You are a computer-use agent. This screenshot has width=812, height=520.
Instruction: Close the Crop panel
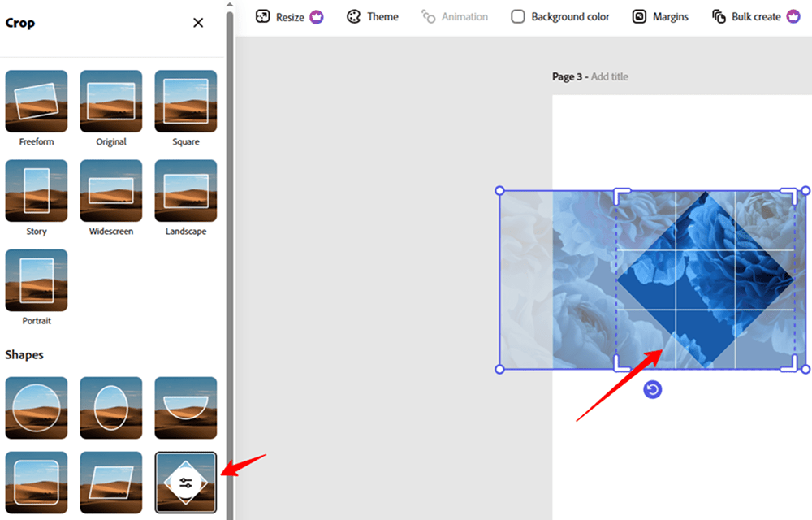click(198, 23)
